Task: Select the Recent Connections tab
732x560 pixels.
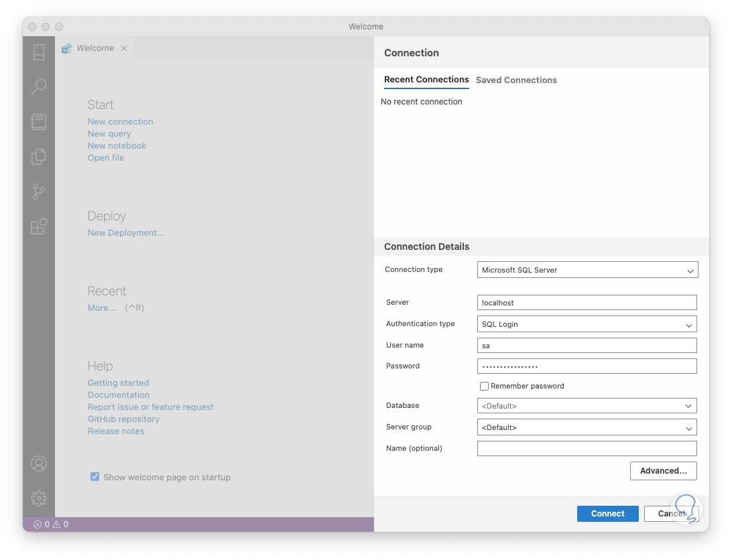Action: coord(426,80)
